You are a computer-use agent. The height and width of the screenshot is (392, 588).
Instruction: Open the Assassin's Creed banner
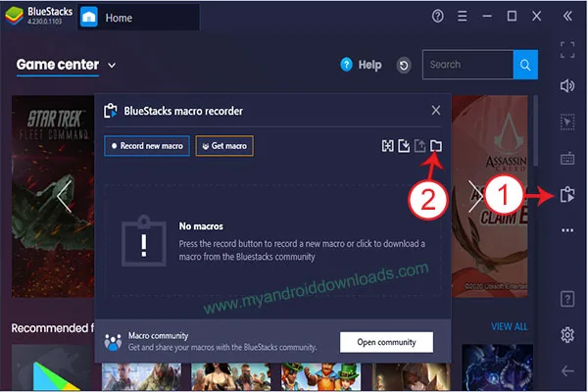click(x=490, y=197)
